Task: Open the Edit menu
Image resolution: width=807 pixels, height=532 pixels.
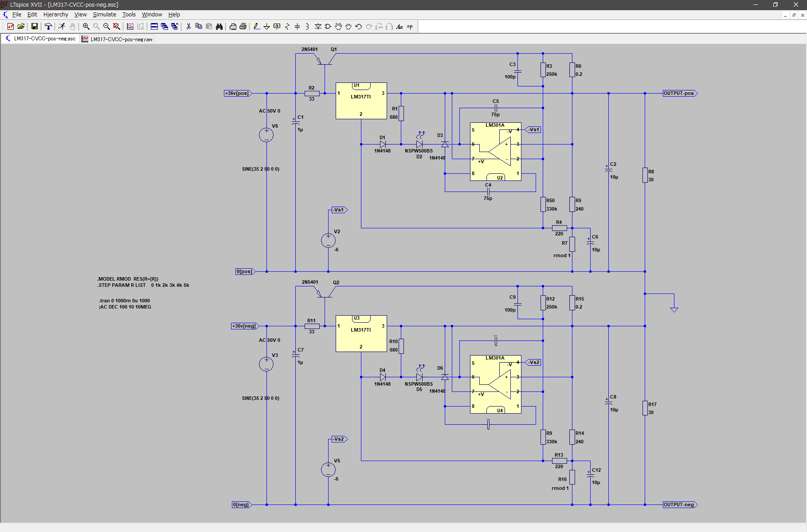Action: click(32, 15)
